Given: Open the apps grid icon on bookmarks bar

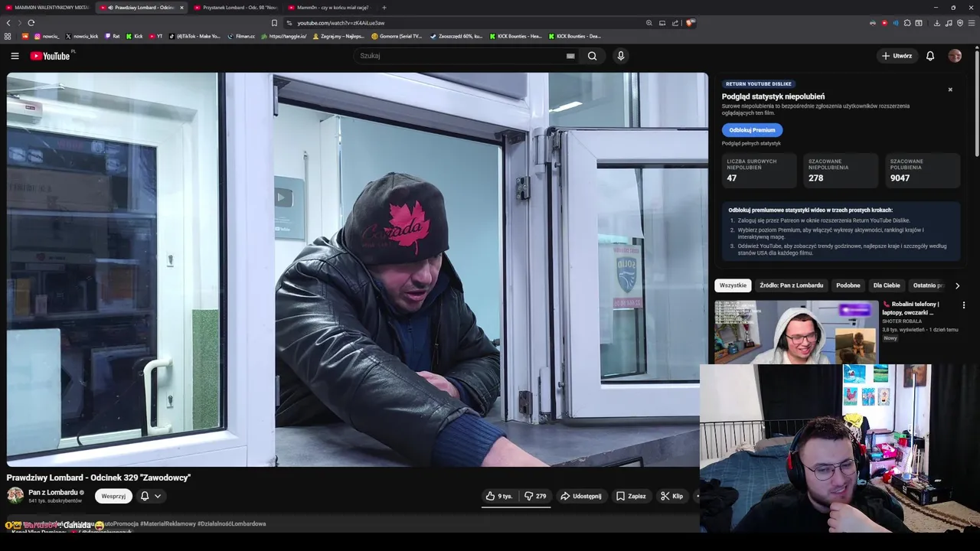Looking at the screenshot, I should pyautogui.click(x=8, y=36).
